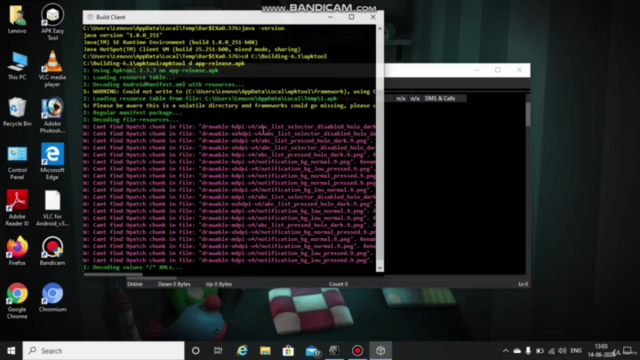Open Mail app on taskbar
This screenshot has height=360, width=640.
312,351
